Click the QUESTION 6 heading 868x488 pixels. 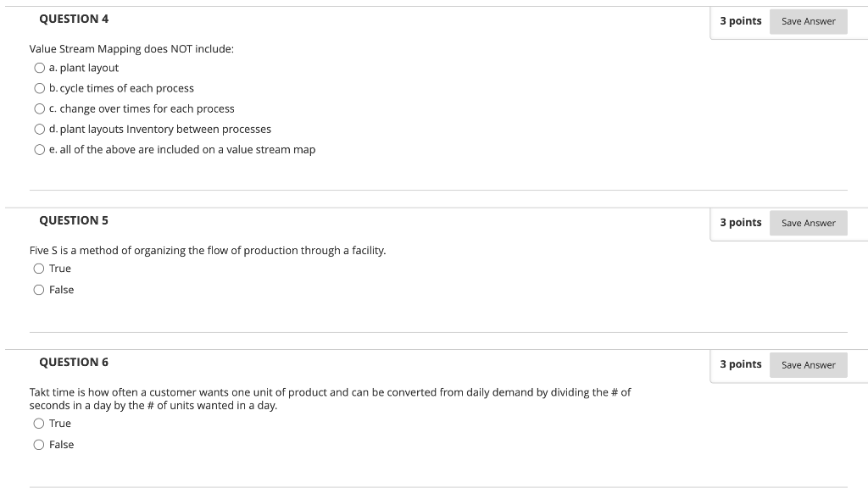click(x=74, y=363)
